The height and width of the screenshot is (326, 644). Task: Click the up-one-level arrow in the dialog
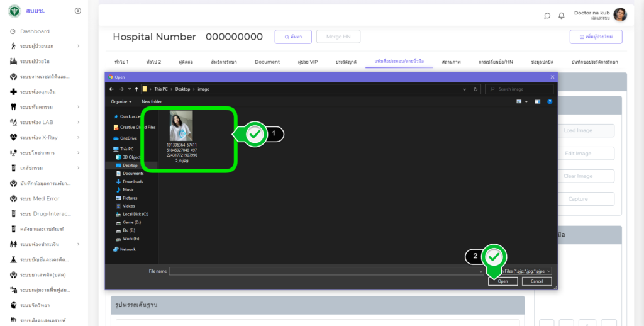click(x=136, y=89)
